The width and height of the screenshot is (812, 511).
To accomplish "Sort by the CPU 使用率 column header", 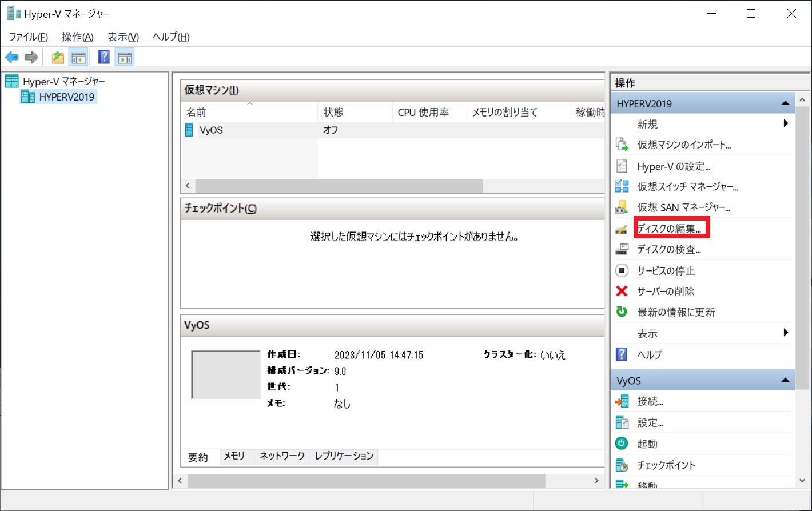I will (x=429, y=112).
